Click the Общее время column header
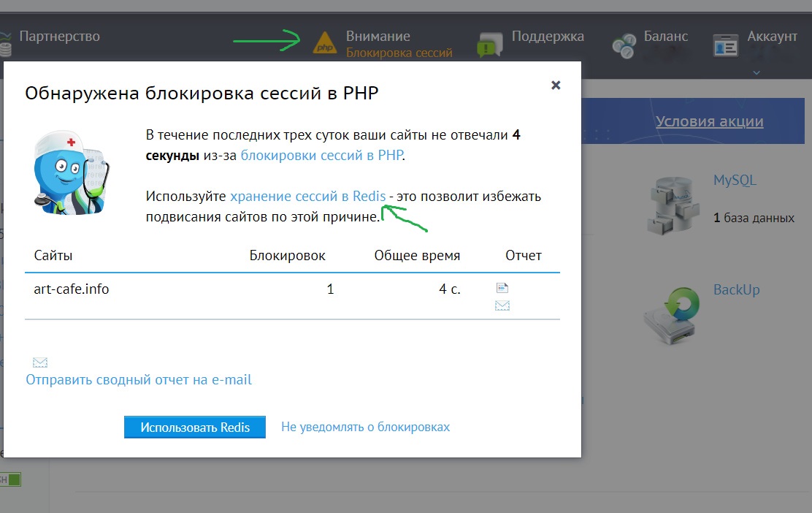Image resolution: width=812 pixels, height=513 pixels. [417, 256]
